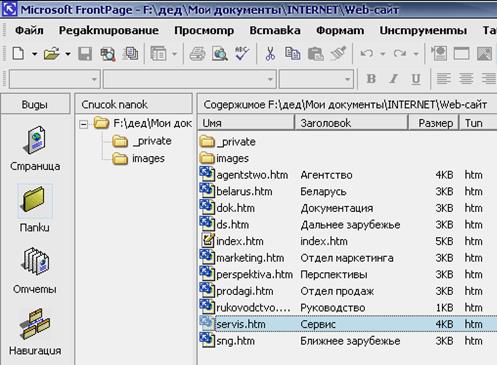Run the ABC spelling check icon

point(242,53)
